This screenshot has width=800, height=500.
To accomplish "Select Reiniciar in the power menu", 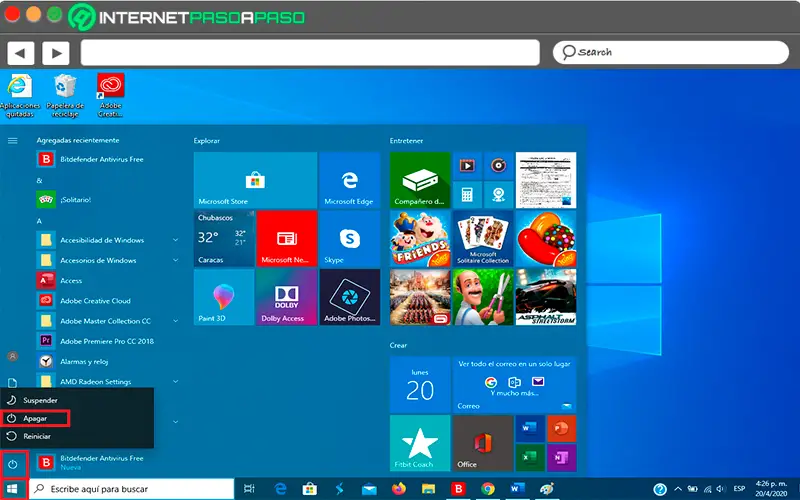I will pos(77,436).
